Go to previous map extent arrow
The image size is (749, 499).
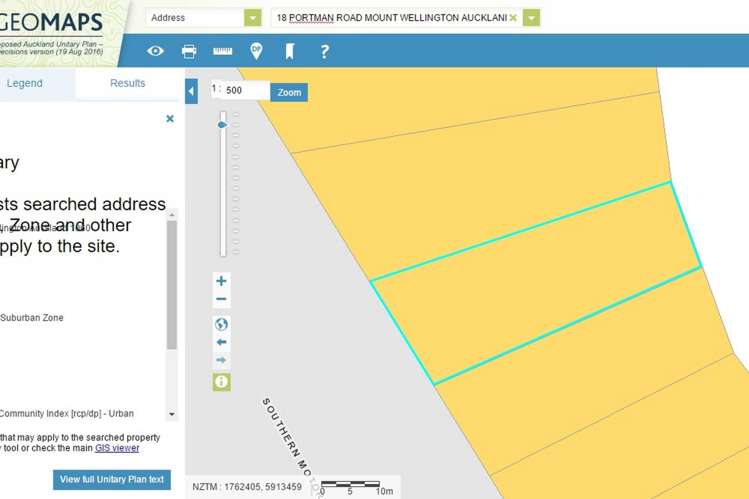click(221, 342)
